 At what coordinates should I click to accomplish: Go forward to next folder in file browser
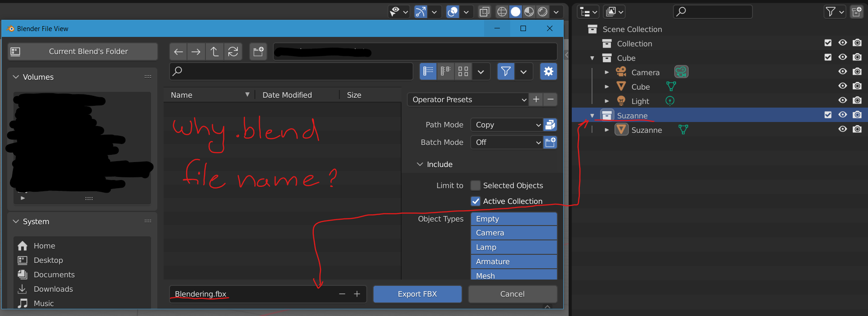point(196,52)
